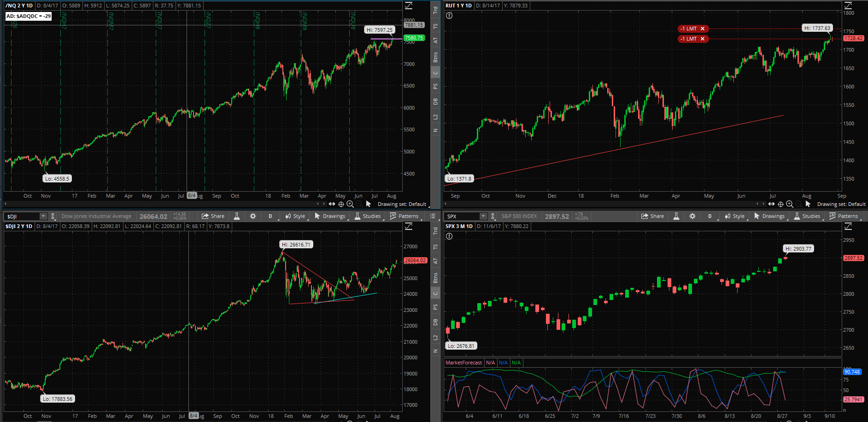Open the list menu icon after Patterns in $DJI toolbar

[x=433, y=216]
